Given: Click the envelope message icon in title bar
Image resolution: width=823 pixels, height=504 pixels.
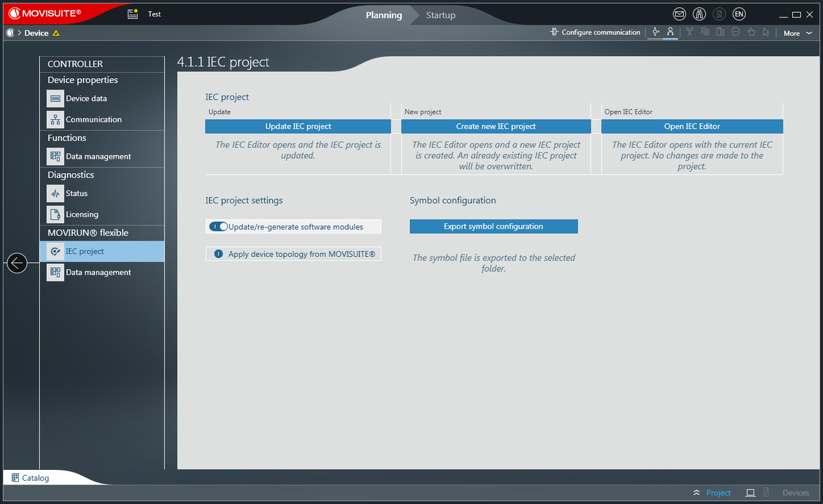Looking at the screenshot, I should click(x=679, y=14).
